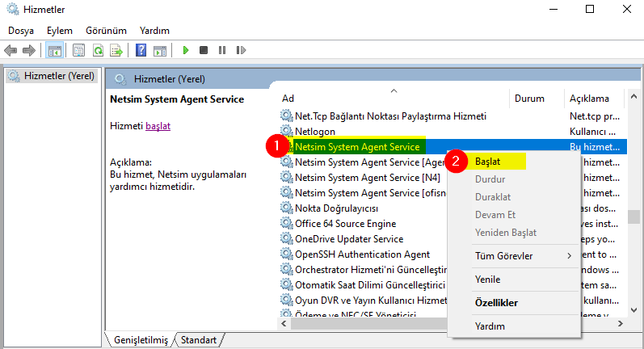Select Hizmetler (Yerel) tree node
This screenshot has width=644, height=349.
coord(52,76)
